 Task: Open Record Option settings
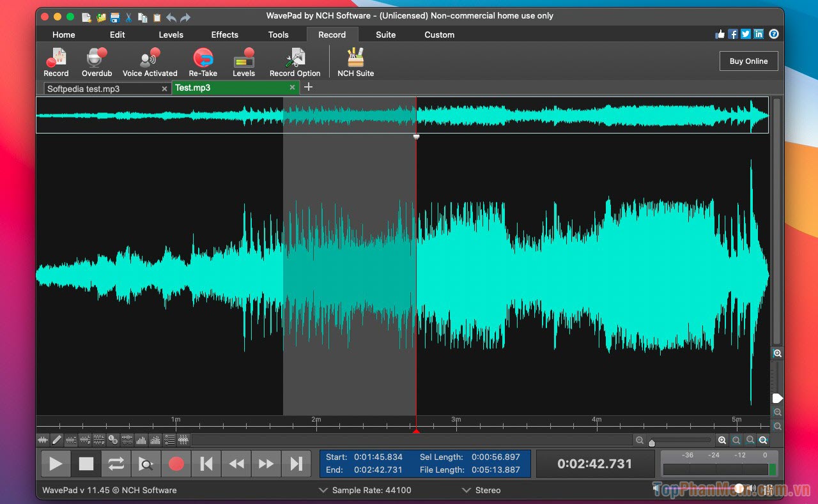click(295, 63)
